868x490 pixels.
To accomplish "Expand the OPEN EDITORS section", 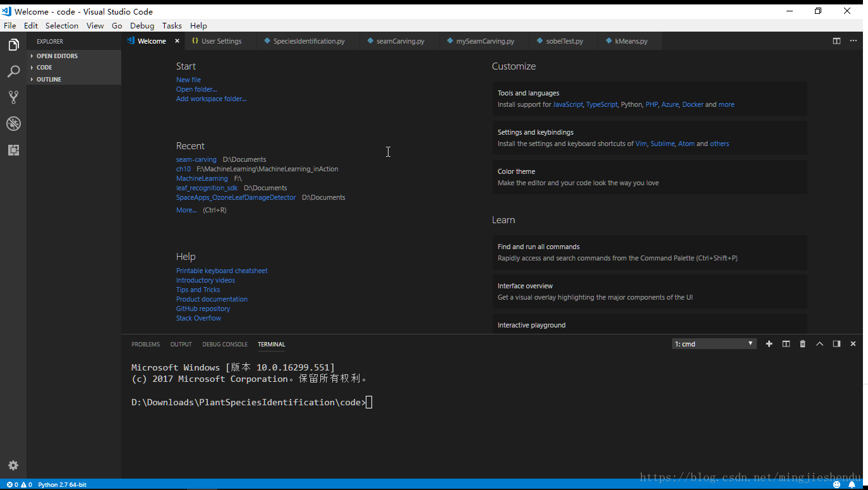I will coord(74,56).
